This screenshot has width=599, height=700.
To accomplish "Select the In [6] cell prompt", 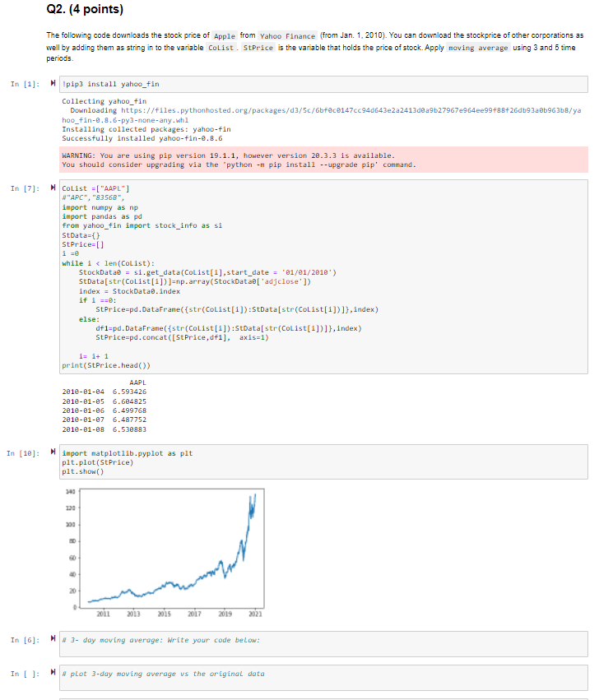I will (x=25, y=640).
